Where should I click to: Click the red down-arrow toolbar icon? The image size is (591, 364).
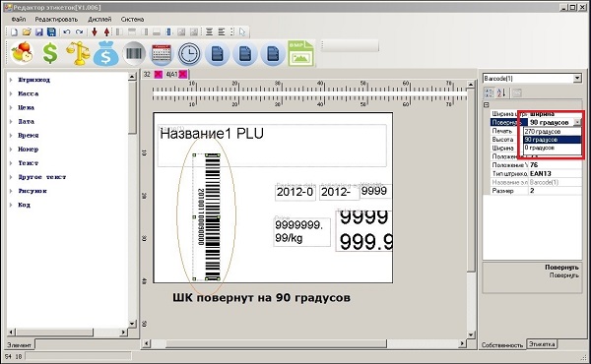click(95, 32)
